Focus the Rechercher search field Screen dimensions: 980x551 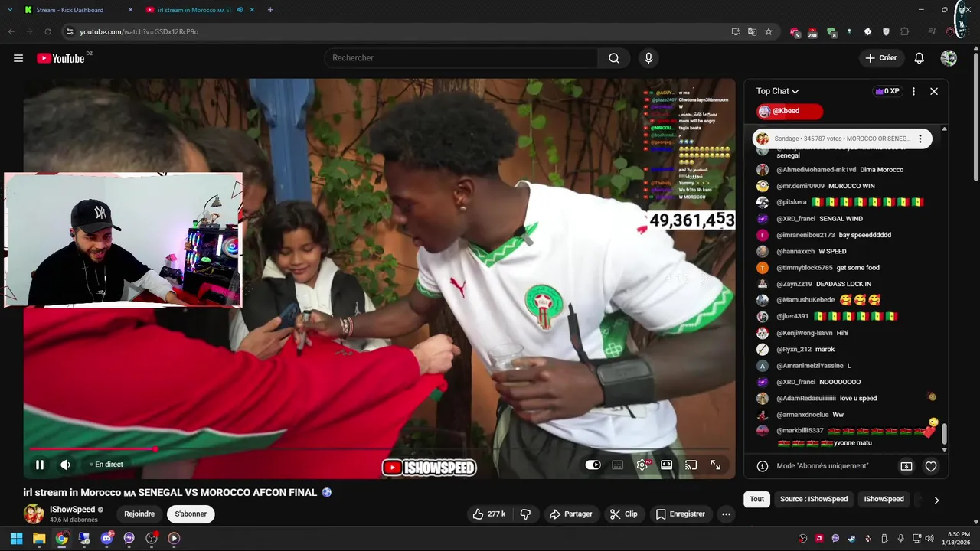pos(462,58)
